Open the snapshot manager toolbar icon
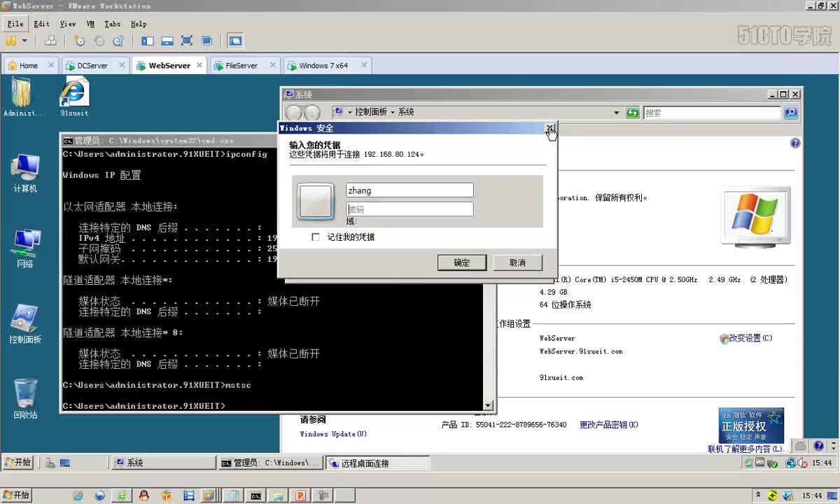The height and width of the screenshot is (504, 840). [x=118, y=41]
